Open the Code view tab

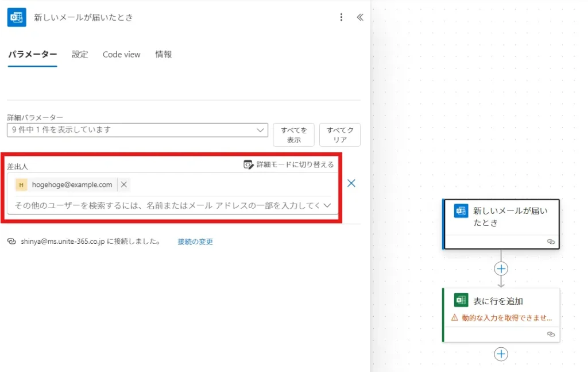(121, 55)
